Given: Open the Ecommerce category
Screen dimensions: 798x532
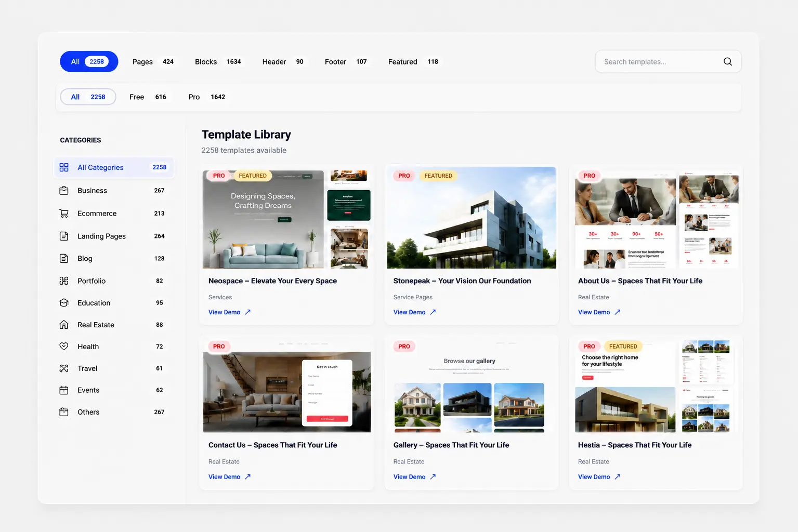Looking at the screenshot, I should [x=114, y=214].
